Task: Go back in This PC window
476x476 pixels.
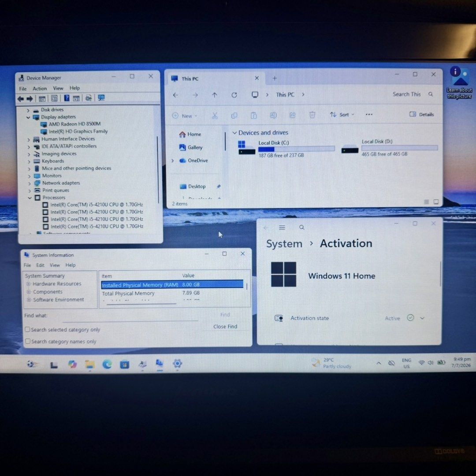Action: (175, 95)
